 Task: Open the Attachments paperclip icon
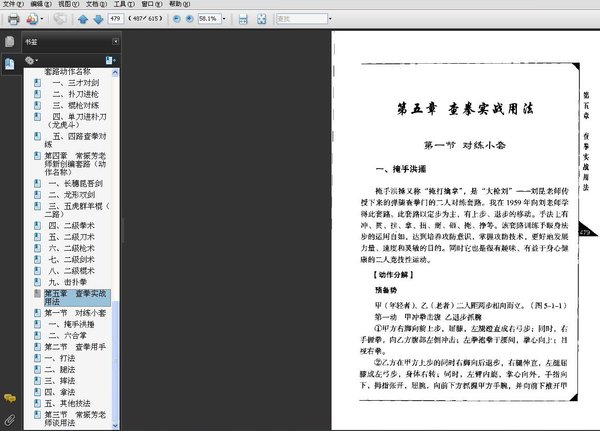click(10, 420)
